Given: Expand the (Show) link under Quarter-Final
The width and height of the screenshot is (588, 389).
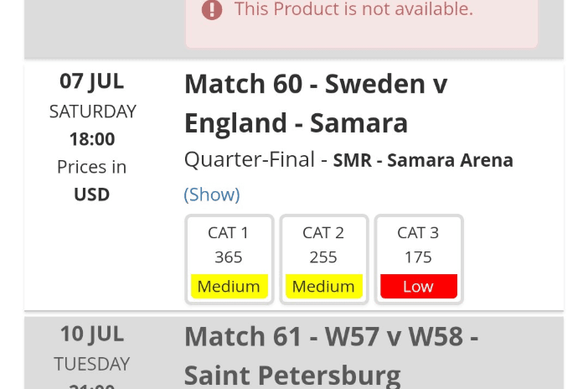Looking at the screenshot, I should click(212, 194).
